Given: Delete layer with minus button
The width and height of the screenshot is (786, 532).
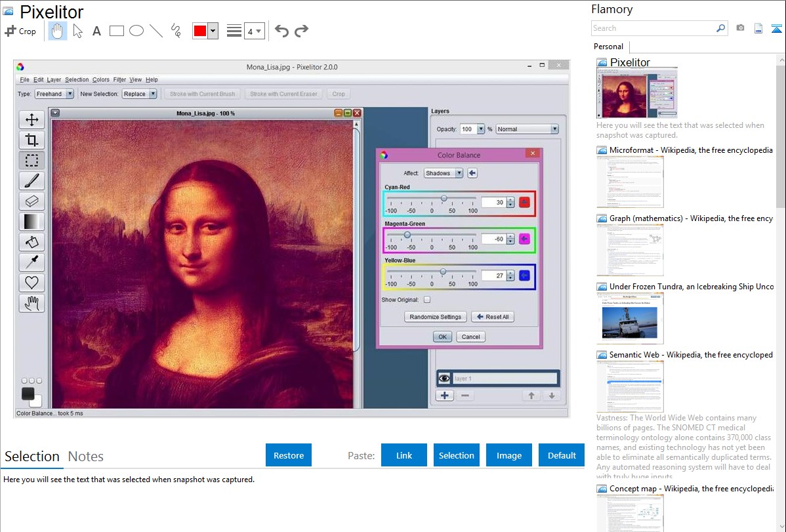Looking at the screenshot, I should pyautogui.click(x=465, y=396).
